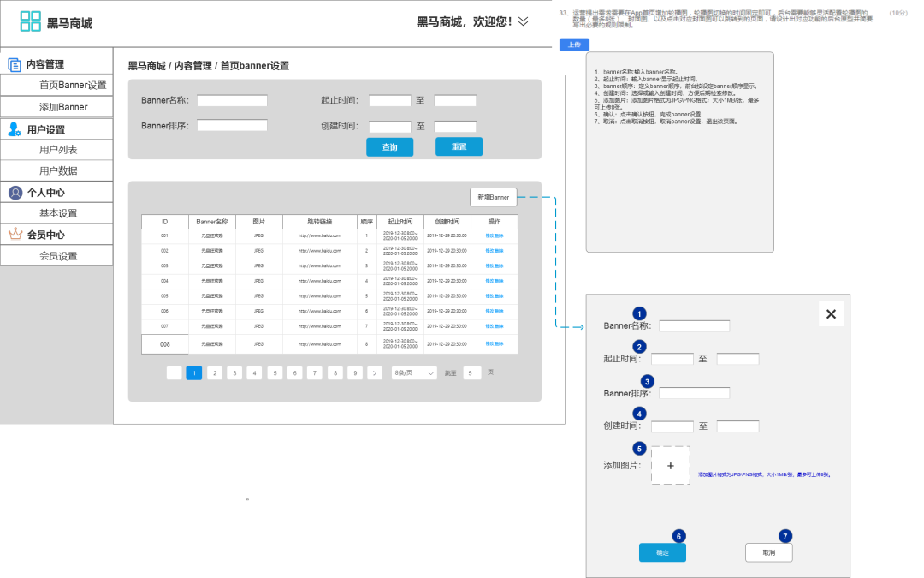Click the 创建时间 end filter field
Screen dimensions: 924x578
pyautogui.click(x=455, y=126)
